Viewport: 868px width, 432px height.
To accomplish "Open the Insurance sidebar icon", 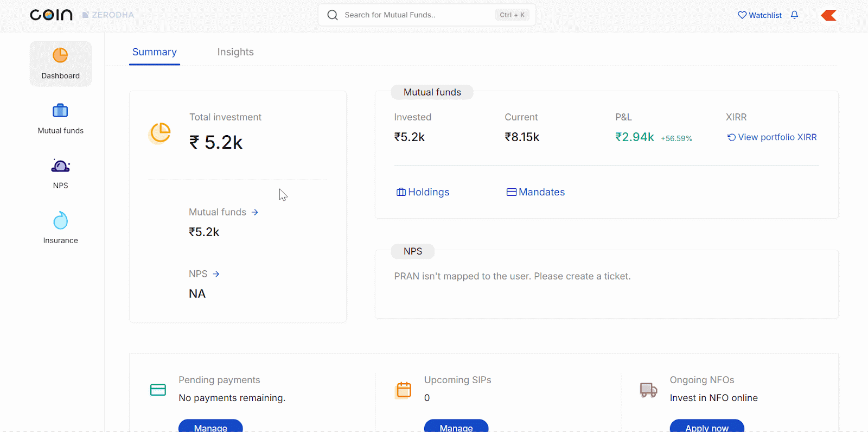I will click(60, 221).
